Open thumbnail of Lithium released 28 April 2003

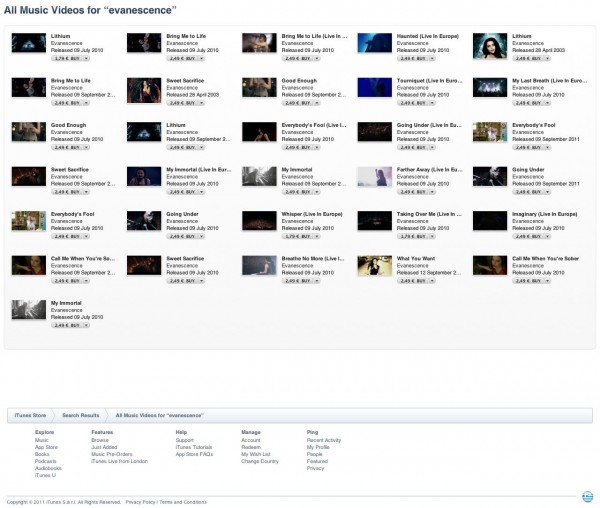490,46
